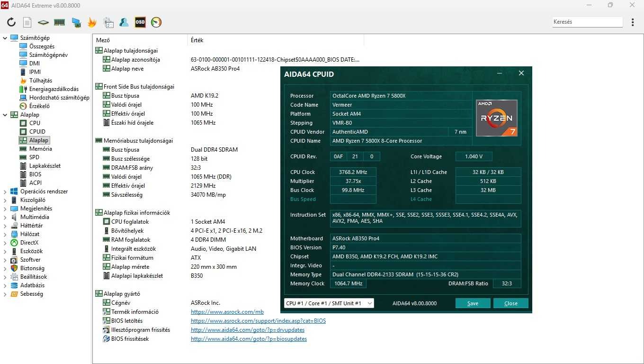Collapse the Alaplap parent tree node

coord(5,115)
